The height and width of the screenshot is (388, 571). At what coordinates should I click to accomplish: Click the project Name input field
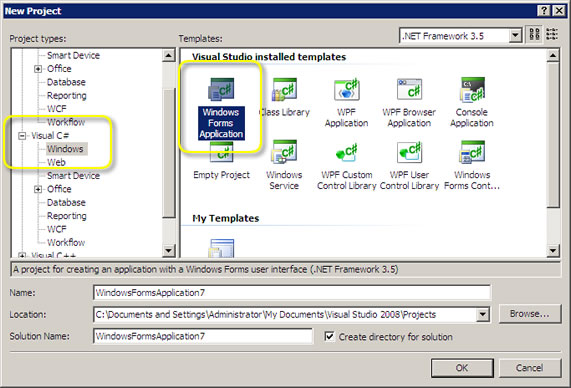click(x=292, y=293)
